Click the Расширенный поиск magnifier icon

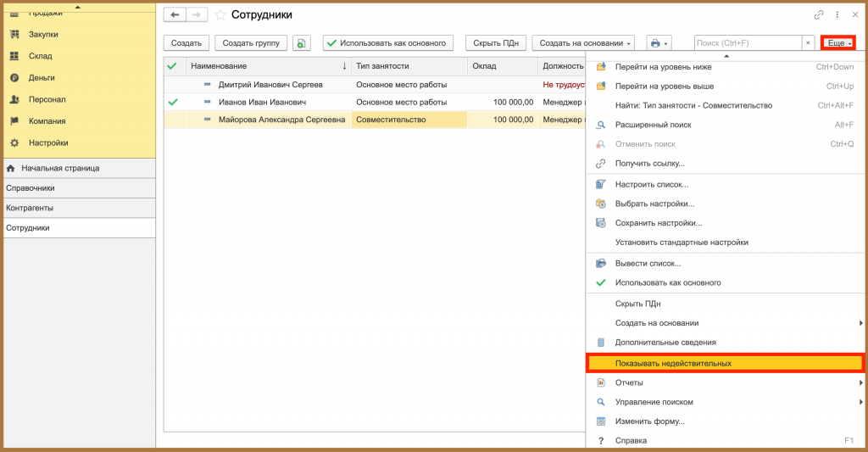pos(601,126)
